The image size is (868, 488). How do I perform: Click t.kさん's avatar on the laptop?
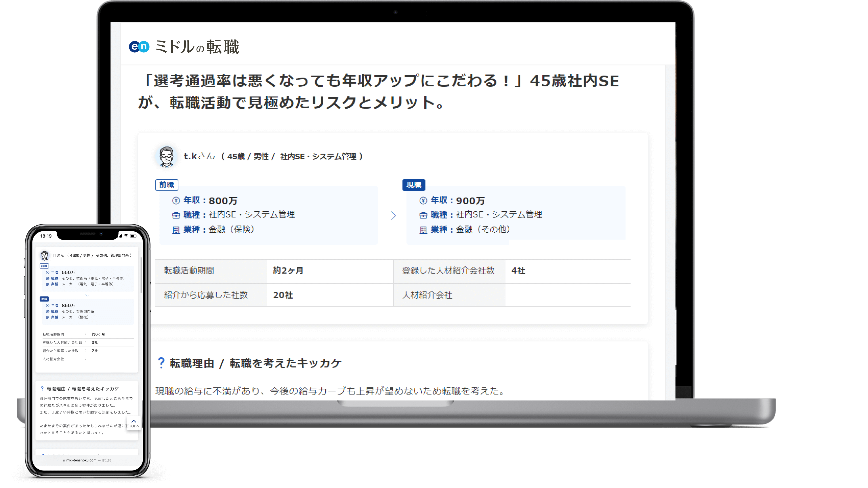[166, 156]
